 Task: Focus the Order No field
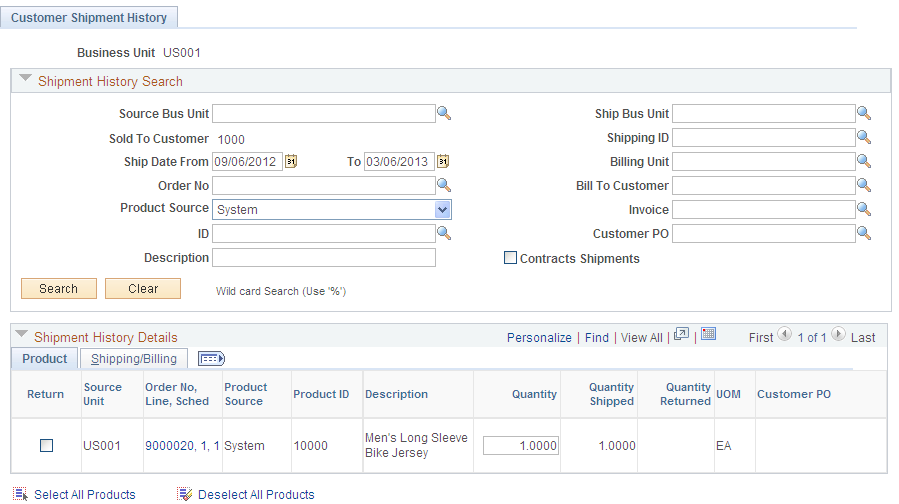tap(324, 185)
